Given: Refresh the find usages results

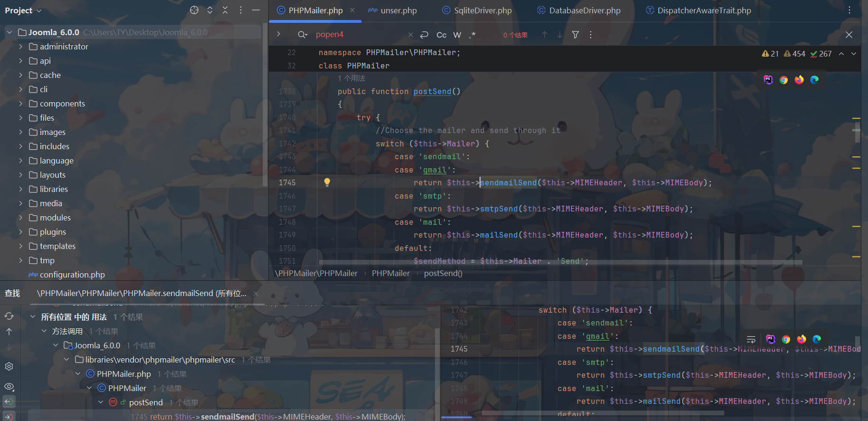Looking at the screenshot, I should point(9,316).
